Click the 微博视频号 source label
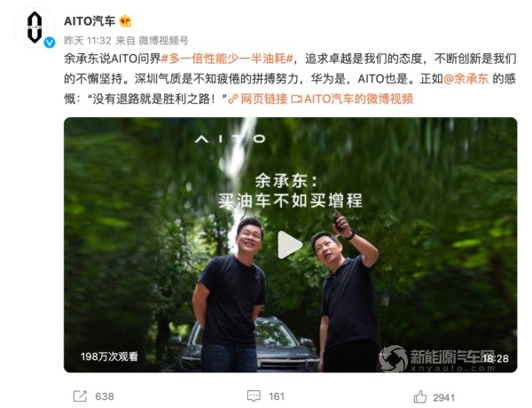Image resolution: width=532 pixels, height=408 pixels. (x=163, y=41)
